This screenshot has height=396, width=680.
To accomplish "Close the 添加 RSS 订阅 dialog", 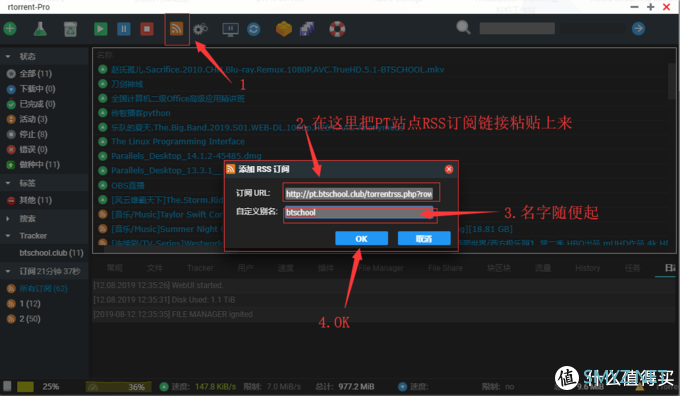I will coord(449,169).
